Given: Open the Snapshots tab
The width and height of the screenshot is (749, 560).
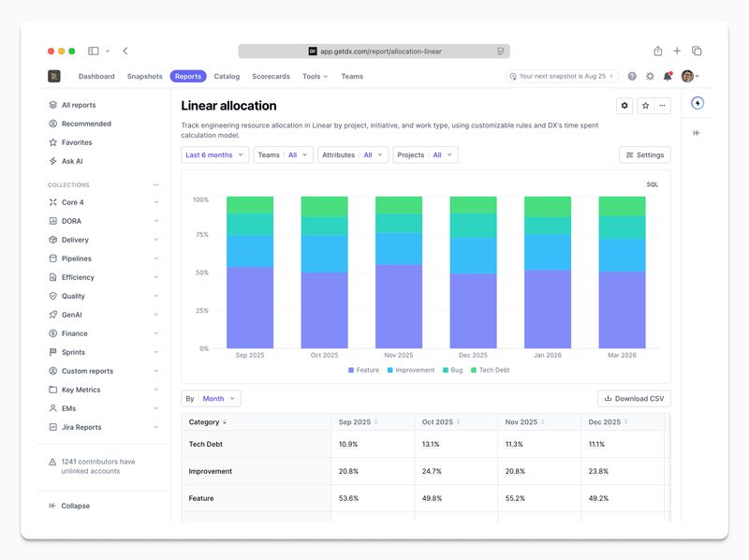Looking at the screenshot, I should pyautogui.click(x=144, y=77).
